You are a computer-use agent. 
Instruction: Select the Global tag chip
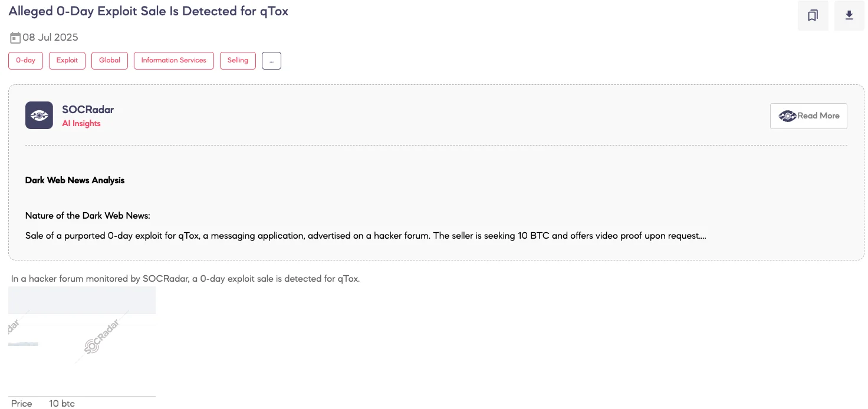pos(109,60)
